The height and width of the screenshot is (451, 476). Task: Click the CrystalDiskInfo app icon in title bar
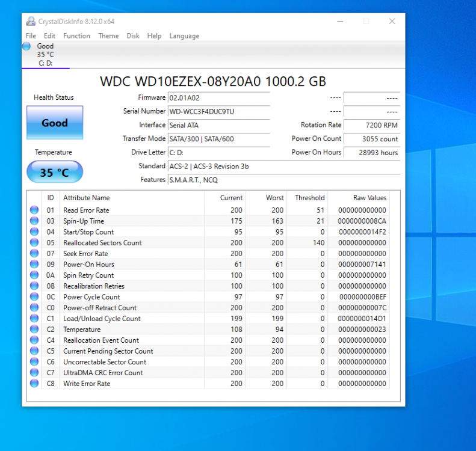[31, 21]
